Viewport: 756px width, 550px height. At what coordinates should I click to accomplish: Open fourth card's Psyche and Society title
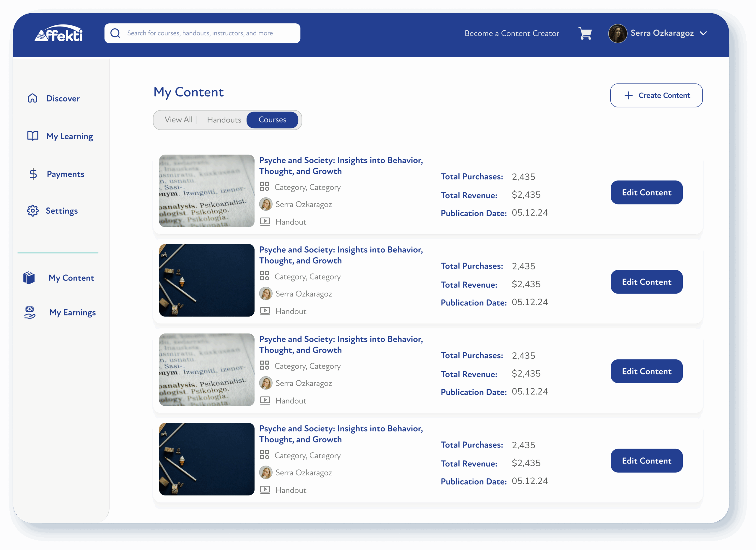341,434
